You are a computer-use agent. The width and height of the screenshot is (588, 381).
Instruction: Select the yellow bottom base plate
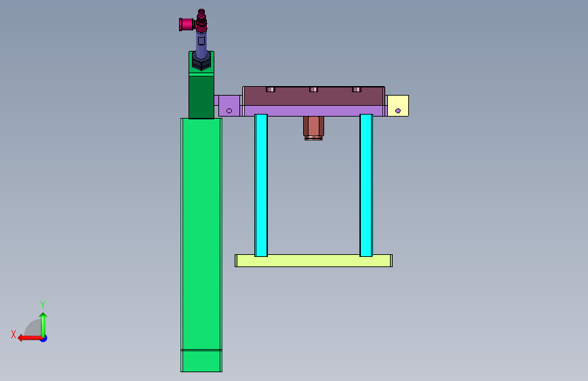coord(313,260)
